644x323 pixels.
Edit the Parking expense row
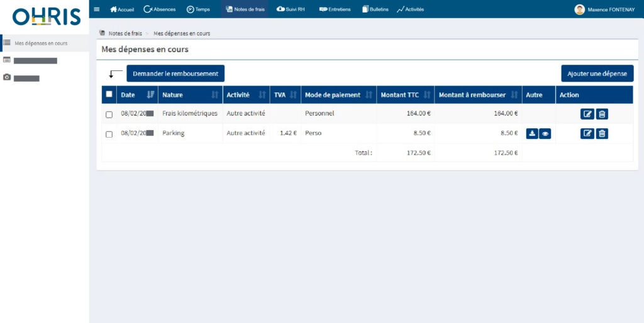587,133
